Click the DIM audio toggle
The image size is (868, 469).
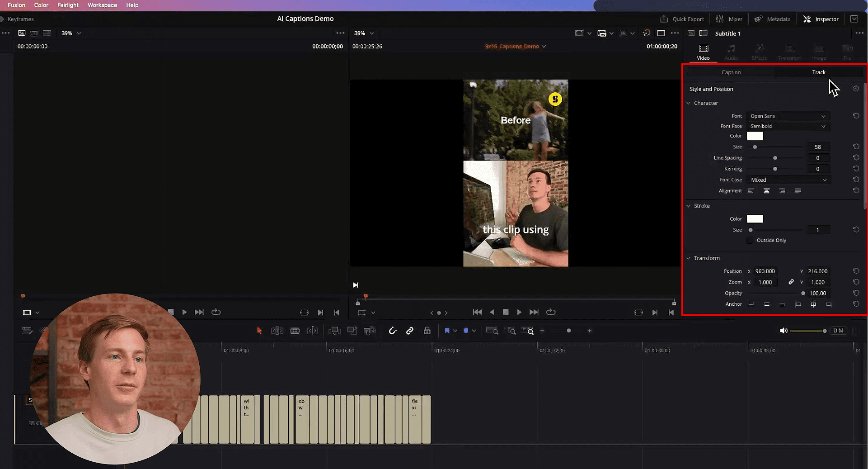click(x=839, y=331)
